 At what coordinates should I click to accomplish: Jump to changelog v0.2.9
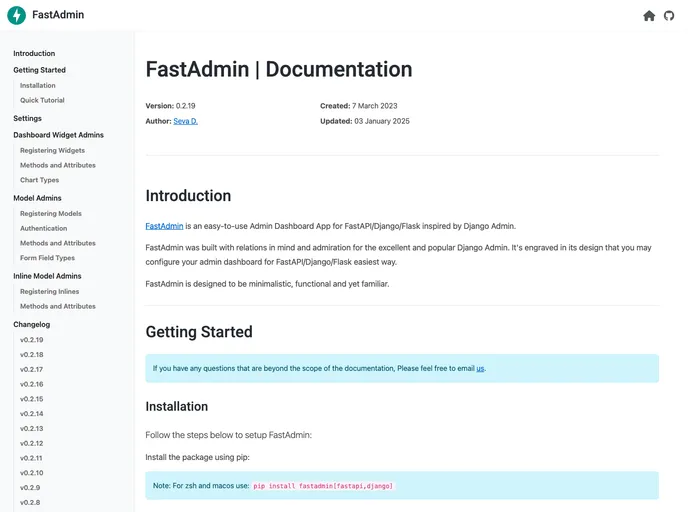click(30, 488)
